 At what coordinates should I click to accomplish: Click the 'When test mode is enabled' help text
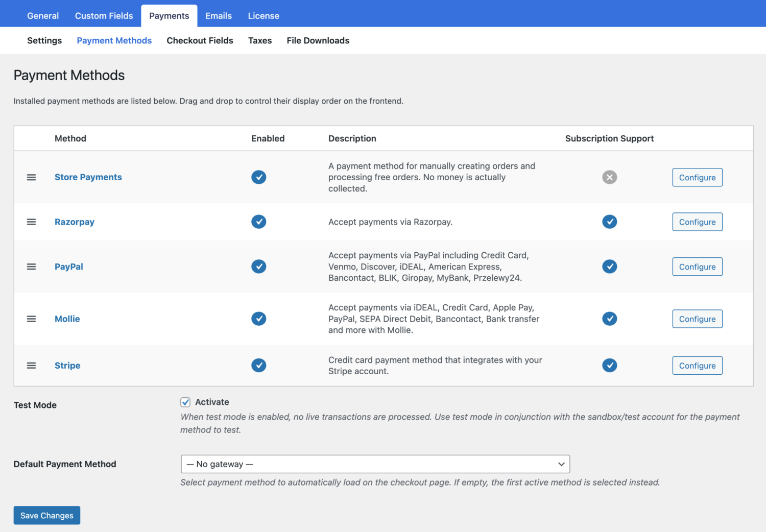coord(460,423)
